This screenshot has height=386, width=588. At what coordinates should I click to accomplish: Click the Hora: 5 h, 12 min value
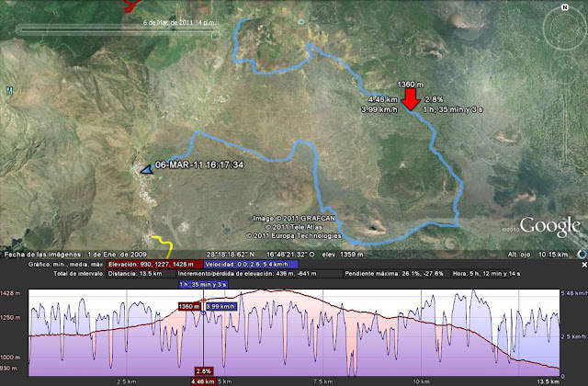(x=486, y=274)
